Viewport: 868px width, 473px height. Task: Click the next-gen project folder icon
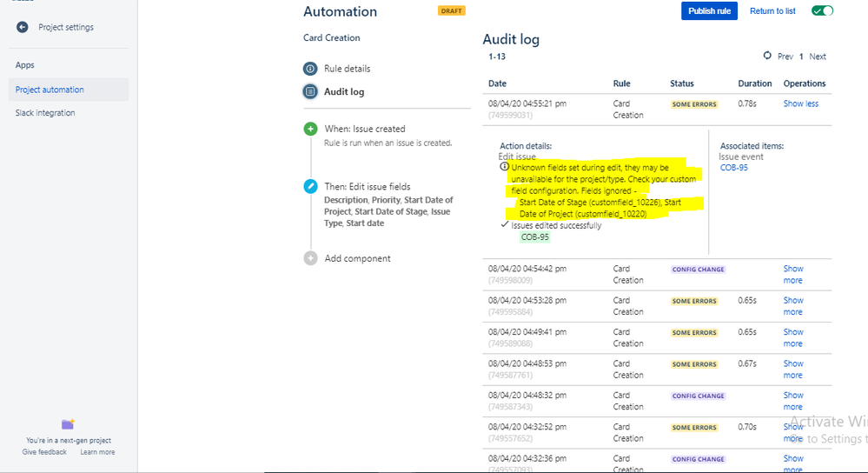pos(68,424)
